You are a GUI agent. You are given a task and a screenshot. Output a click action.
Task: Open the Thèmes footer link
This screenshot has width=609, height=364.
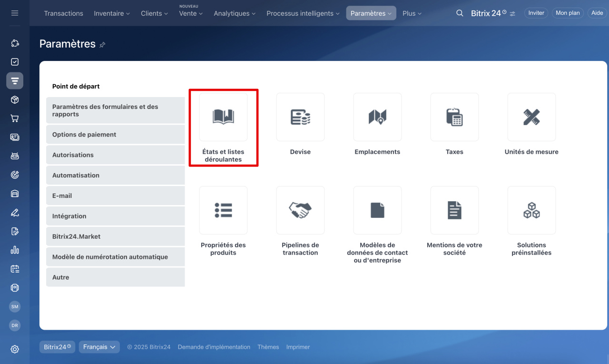[x=268, y=347]
